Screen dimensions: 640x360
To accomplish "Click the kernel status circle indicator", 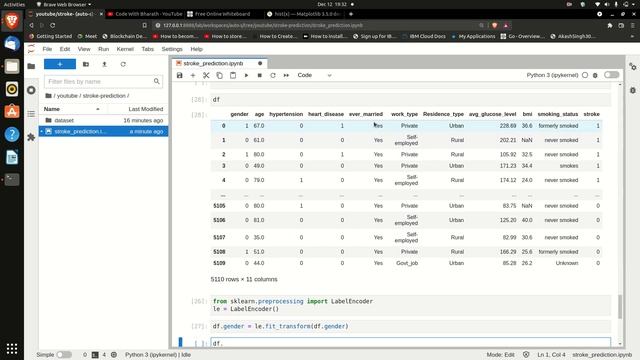I will (x=585, y=75).
